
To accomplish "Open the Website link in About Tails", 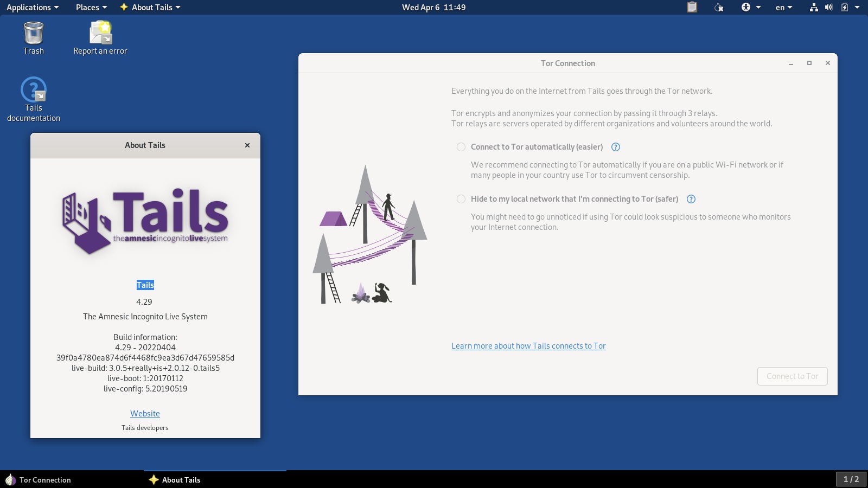I will click(145, 413).
